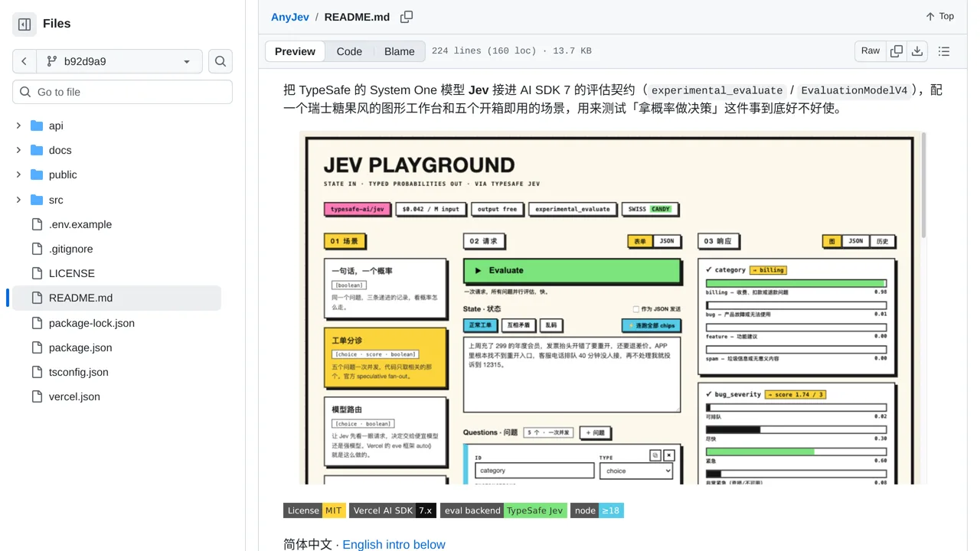Open the b92d9a9 branch dropdown

[119, 61]
